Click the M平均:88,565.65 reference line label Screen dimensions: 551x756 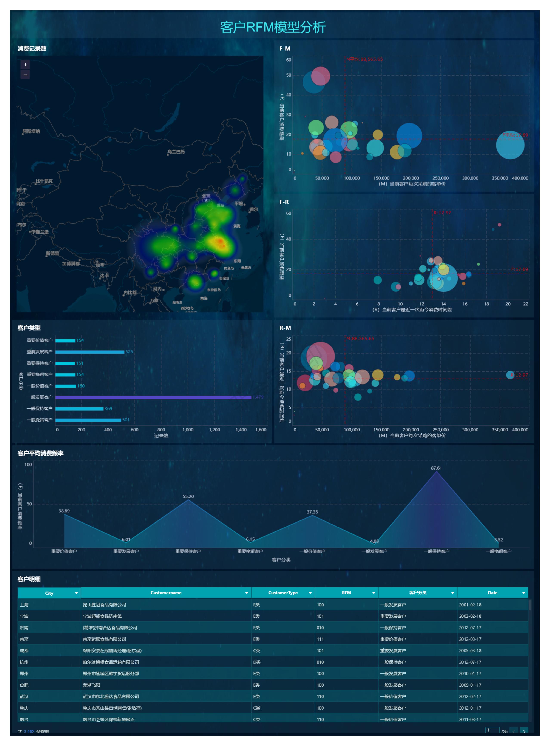(x=364, y=59)
